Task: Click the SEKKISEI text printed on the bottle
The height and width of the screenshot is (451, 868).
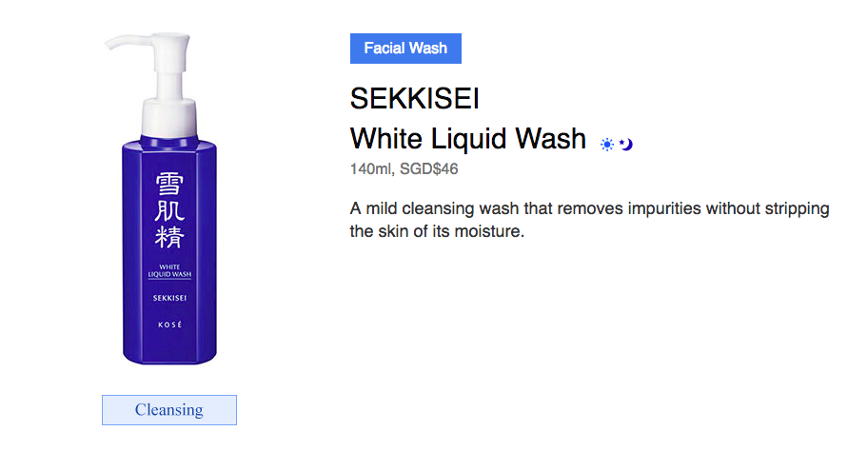Action: 169,297
